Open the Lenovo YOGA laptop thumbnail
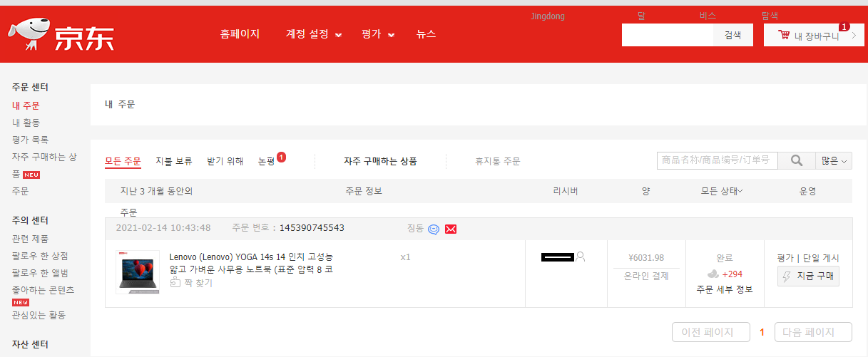 (x=138, y=272)
